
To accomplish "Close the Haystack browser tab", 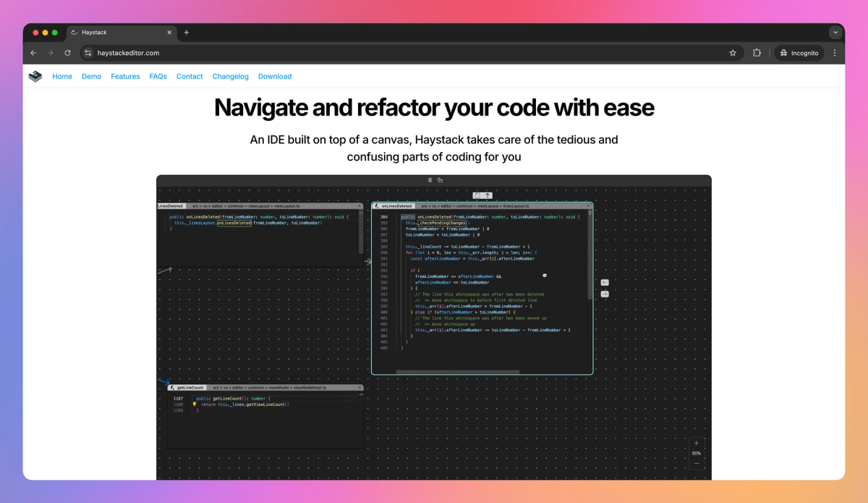I will point(169,33).
